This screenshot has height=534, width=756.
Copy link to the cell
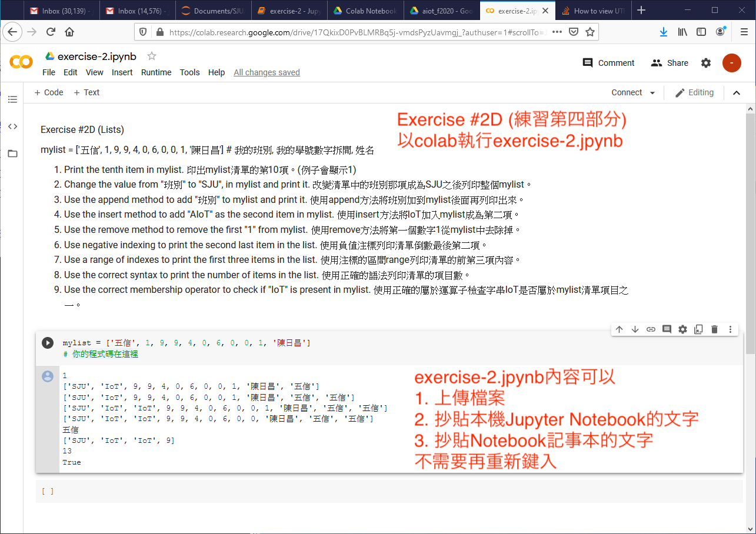coord(651,329)
